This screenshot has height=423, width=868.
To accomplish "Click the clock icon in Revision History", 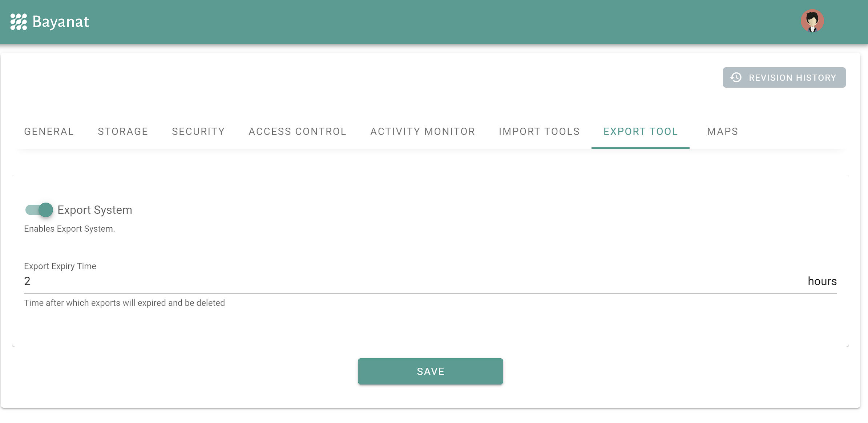I will (x=736, y=77).
